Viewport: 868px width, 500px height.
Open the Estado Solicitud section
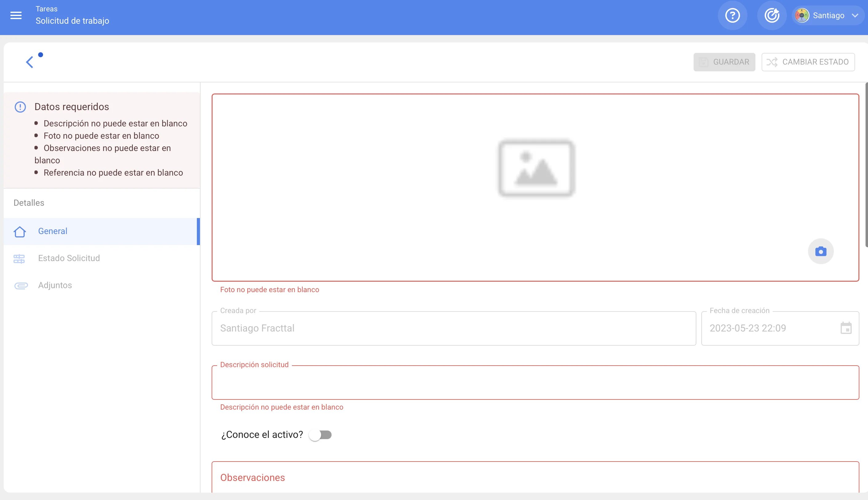(69, 258)
